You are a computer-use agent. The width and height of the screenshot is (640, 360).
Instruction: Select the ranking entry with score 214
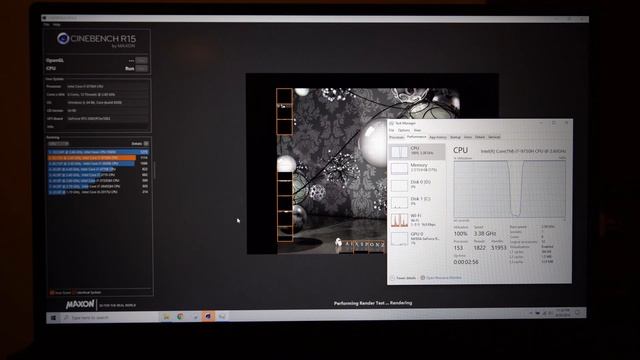pos(98,192)
